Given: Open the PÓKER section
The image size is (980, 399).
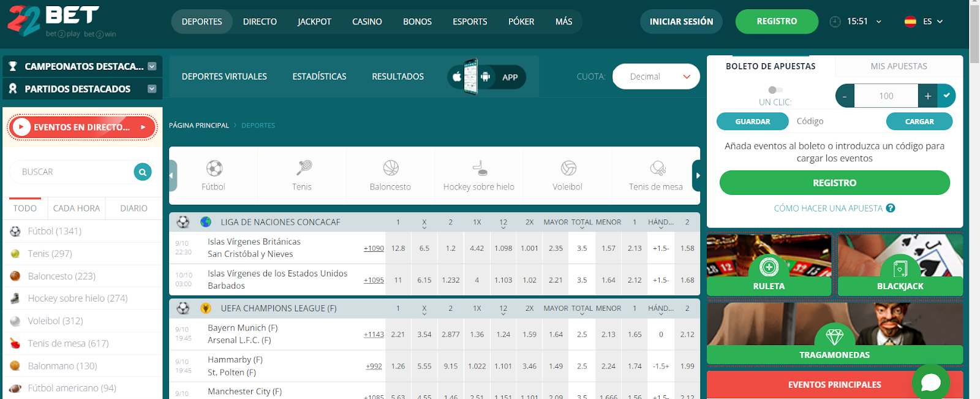Looking at the screenshot, I should (x=521, y=21).
